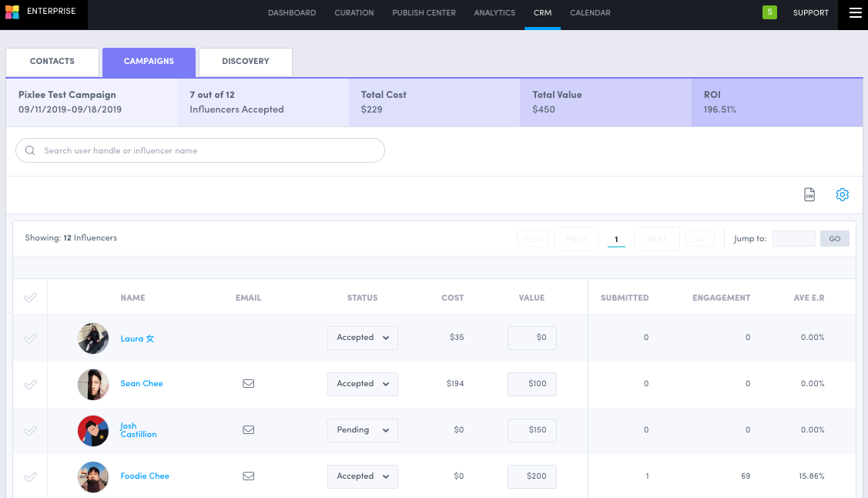
Task: Click the green S account icon
Action: tap(769, 12)
